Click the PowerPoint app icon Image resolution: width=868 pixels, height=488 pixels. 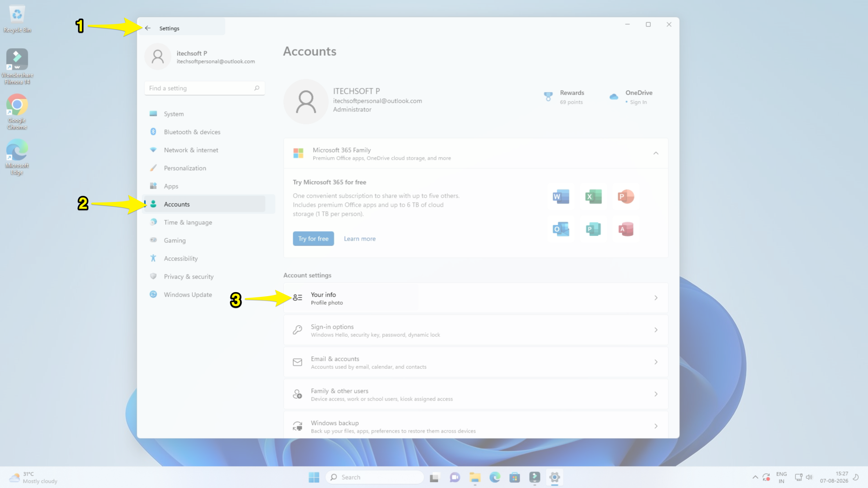(626, 197)
